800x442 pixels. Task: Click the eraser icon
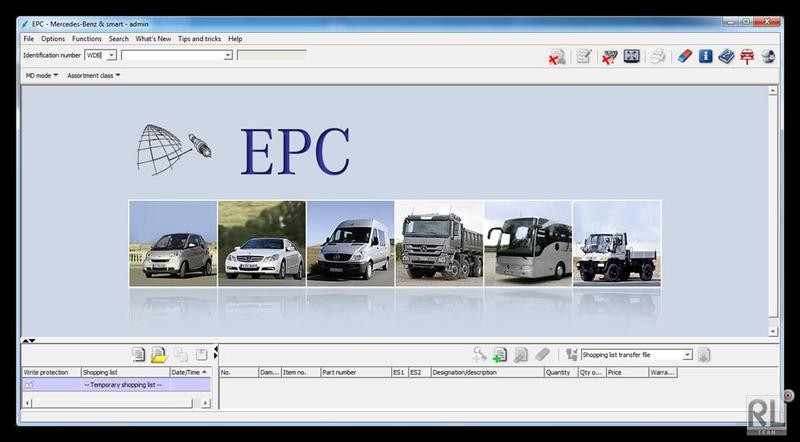pyautogui.click(x=684, y=56)
